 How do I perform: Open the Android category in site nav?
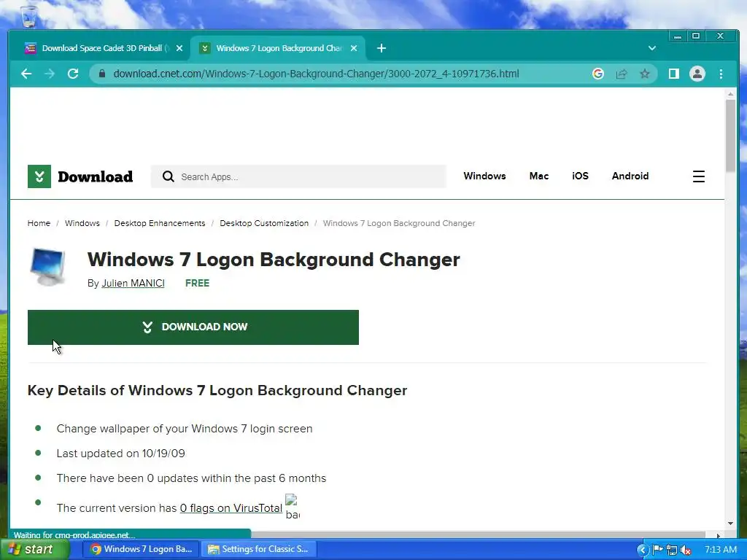click(x=630, y=176)
